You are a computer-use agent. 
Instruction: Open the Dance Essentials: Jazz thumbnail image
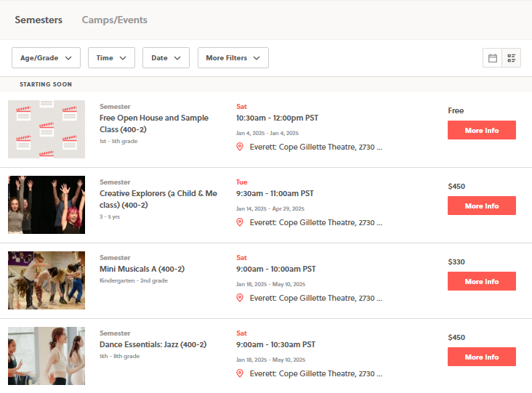pyautogui.click(x=47, y=356)
